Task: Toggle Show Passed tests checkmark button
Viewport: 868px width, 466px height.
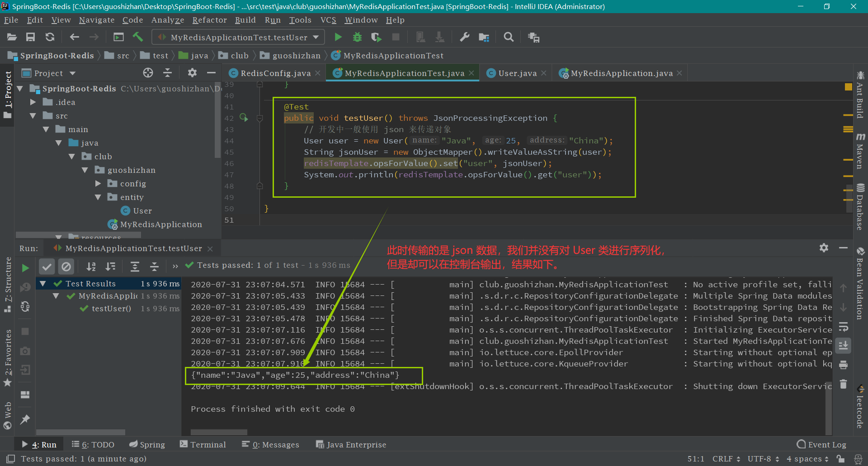Action: pyautogui.click(x=47, y=266)
